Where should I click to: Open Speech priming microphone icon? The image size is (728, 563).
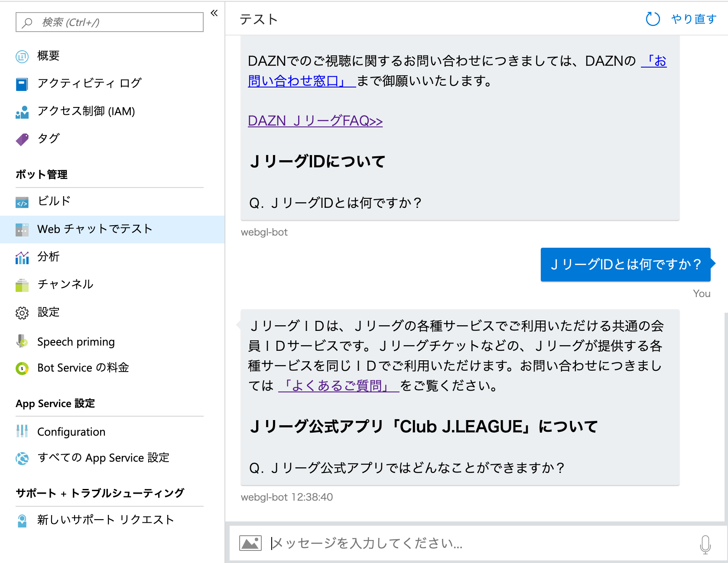coord(21,341)
